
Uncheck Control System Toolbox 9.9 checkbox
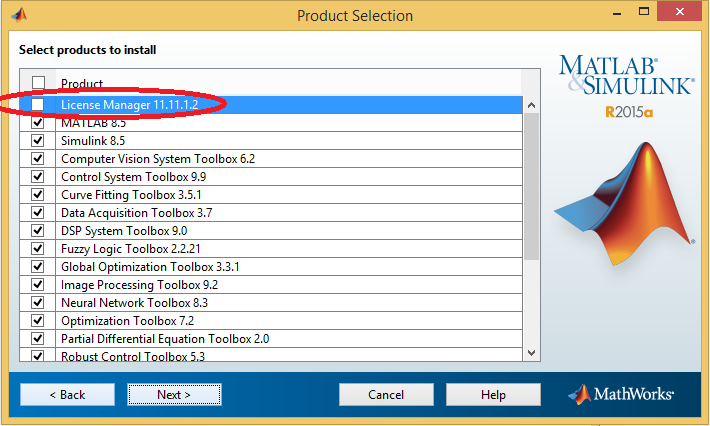tap(38, 177)
